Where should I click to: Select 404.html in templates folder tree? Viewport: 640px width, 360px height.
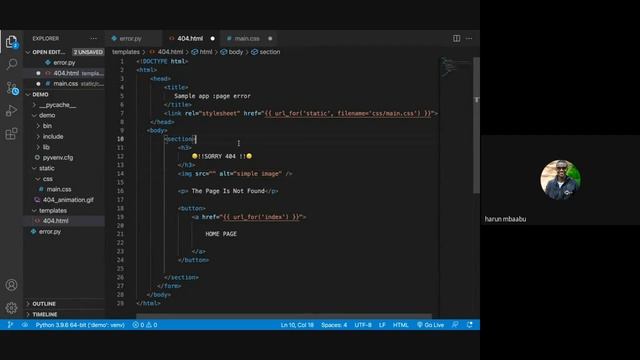(x=56, y=221)
